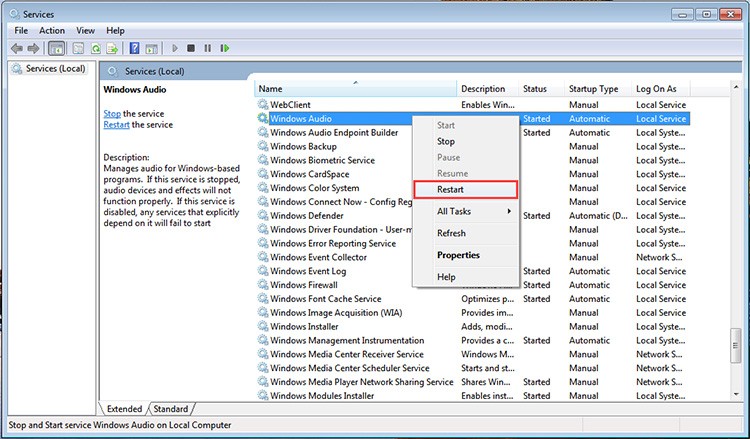Click the Stop the service link
Image resolution: width=750 pixels, height=439 pixels.
click(x=112, y=114)
